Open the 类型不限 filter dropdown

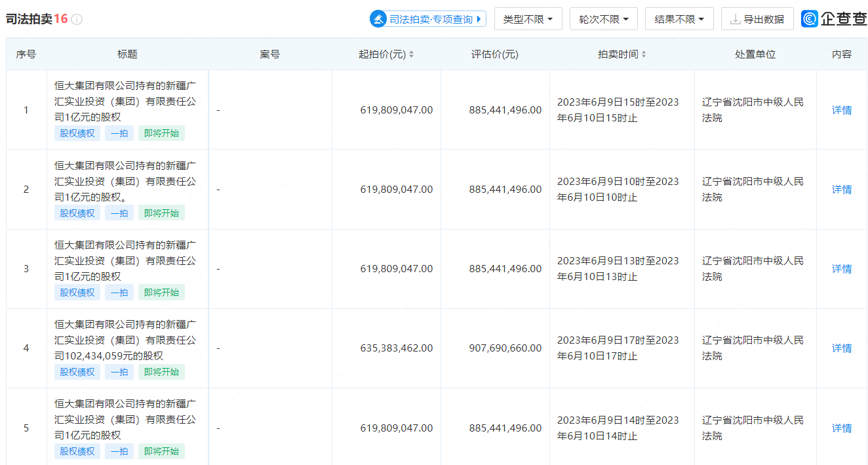528,19
